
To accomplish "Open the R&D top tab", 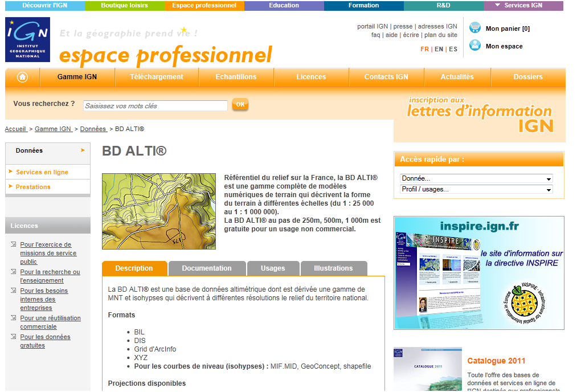I will tap(444, 5).
